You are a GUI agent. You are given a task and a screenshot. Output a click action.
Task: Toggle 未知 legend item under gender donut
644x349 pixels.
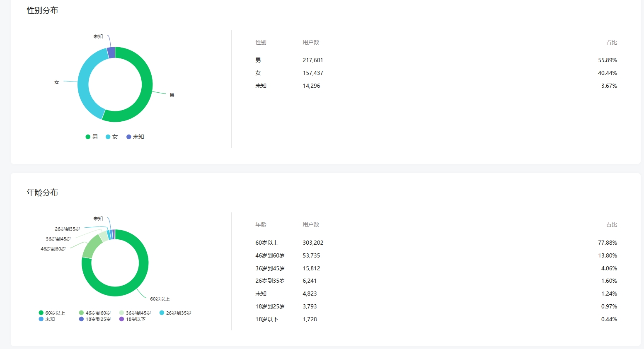[136, 137]
